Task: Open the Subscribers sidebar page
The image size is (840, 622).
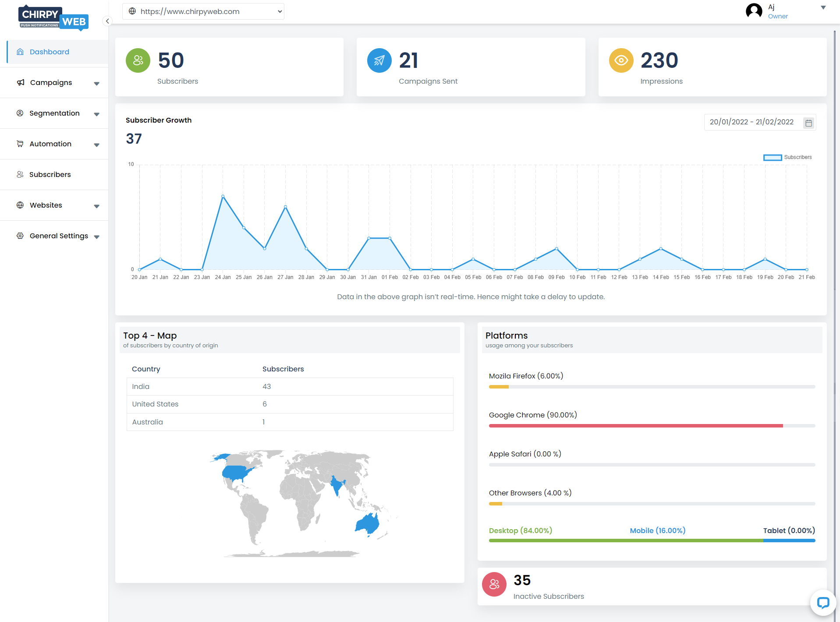Action: pos(54,175)
